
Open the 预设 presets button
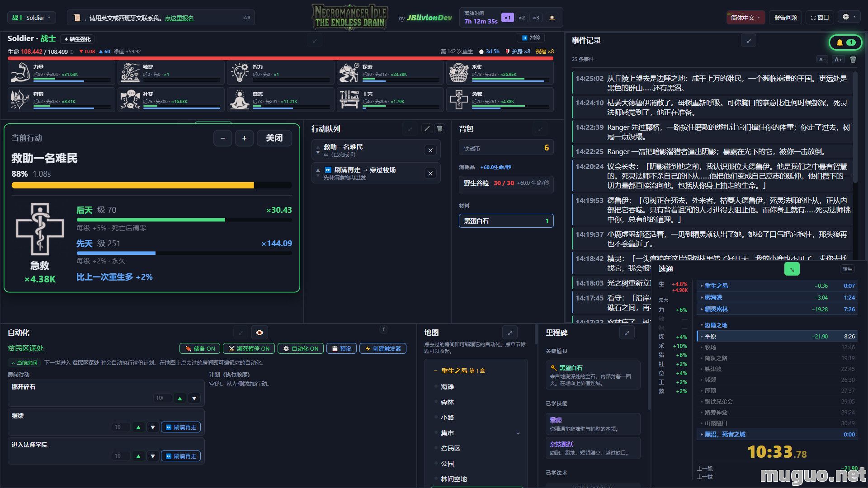[341, 349]
